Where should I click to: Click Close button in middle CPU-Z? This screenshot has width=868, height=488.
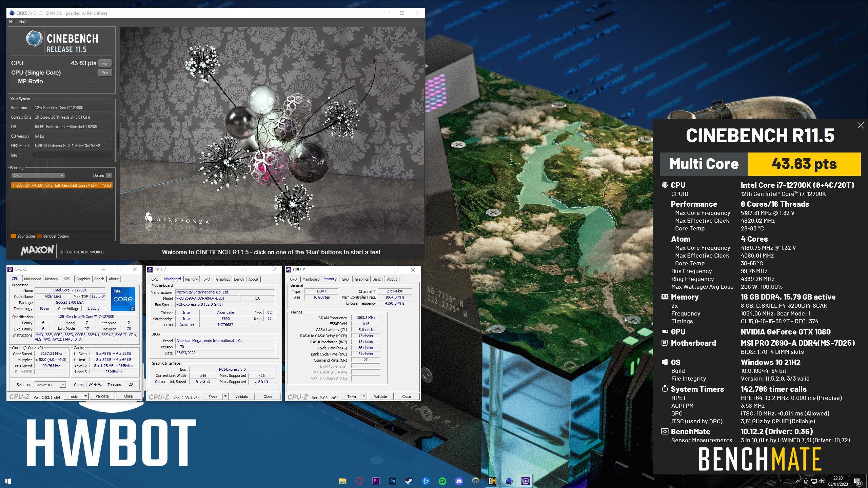click(x=268, y=396)
